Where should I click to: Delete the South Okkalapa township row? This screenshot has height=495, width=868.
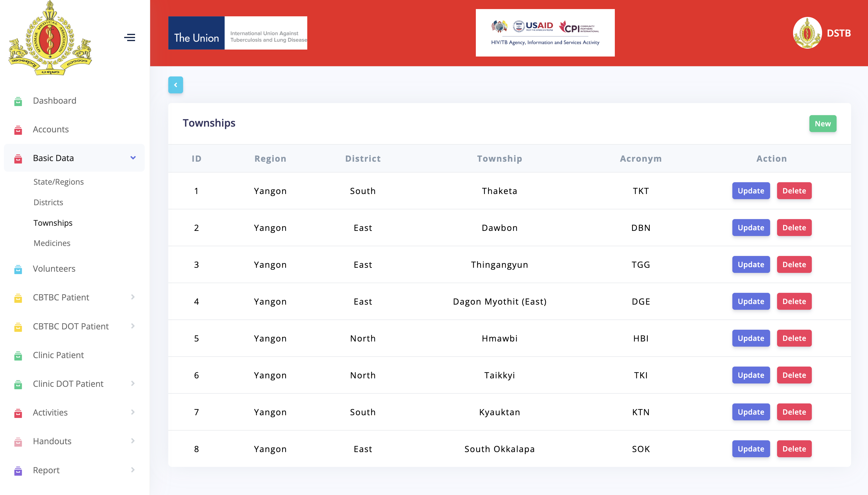pos(794,448)
